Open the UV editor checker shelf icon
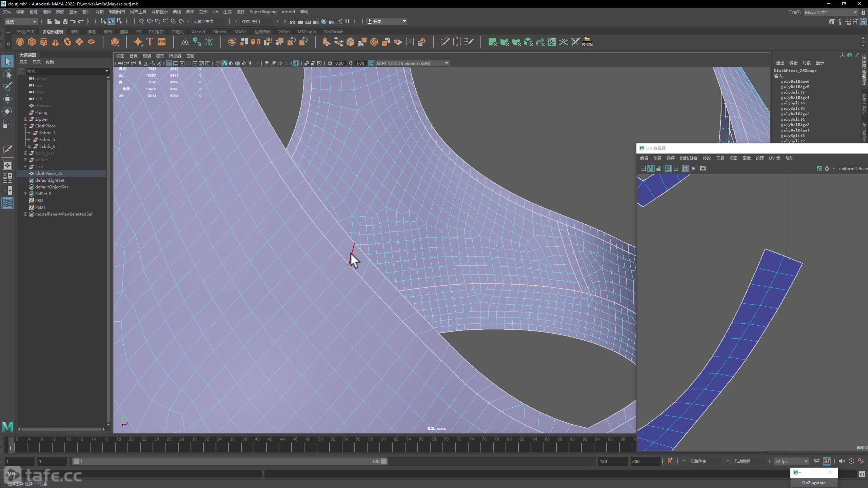This screenshot has width=868, height=488. 552,42
